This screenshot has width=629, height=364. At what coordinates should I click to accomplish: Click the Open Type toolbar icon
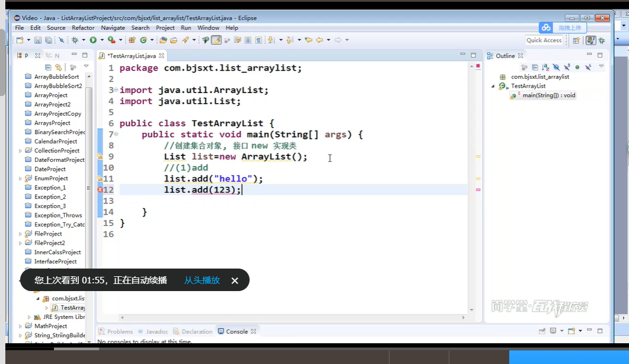163,40
